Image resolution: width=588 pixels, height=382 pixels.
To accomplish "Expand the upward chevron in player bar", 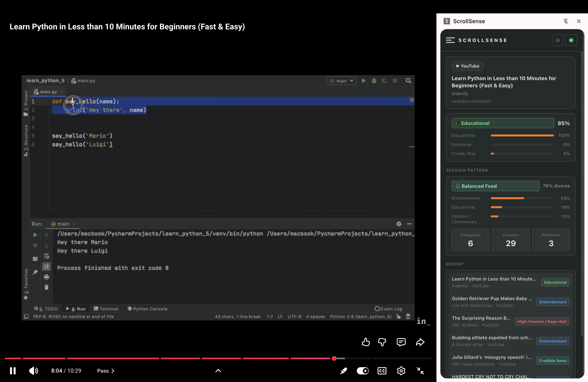I will tap(218, 371).
